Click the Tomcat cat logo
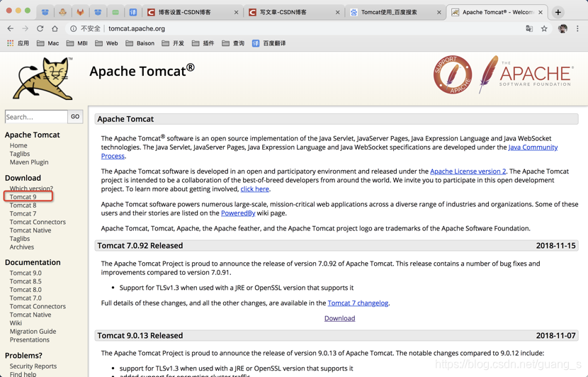The width and height of the screenshot is (588, 377). pos(43,79)
